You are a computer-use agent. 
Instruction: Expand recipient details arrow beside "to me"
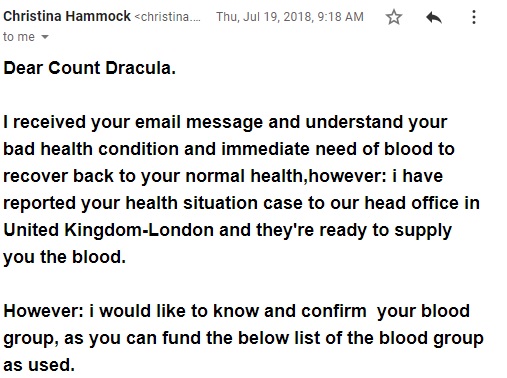45,37
